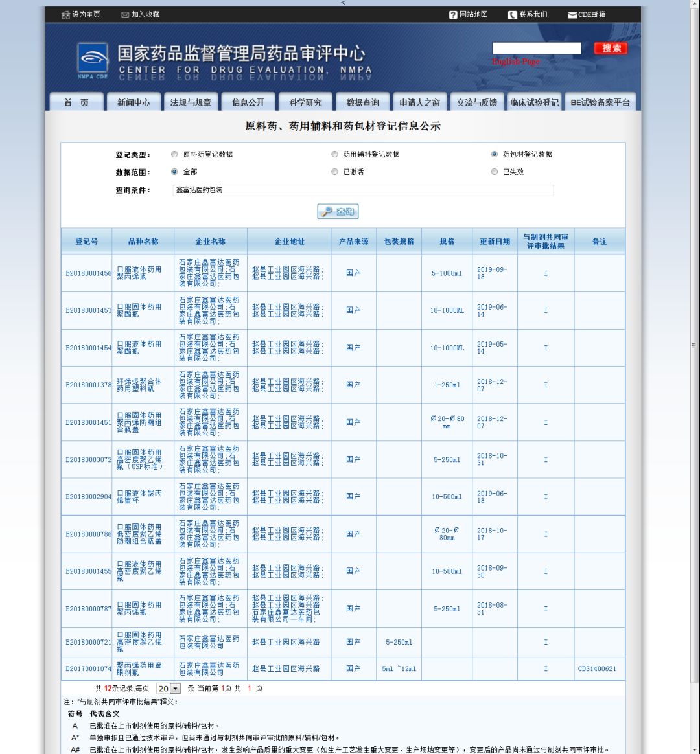Click the 设为主页 home icon
This screenshot has height=754, width=700.
66,15
